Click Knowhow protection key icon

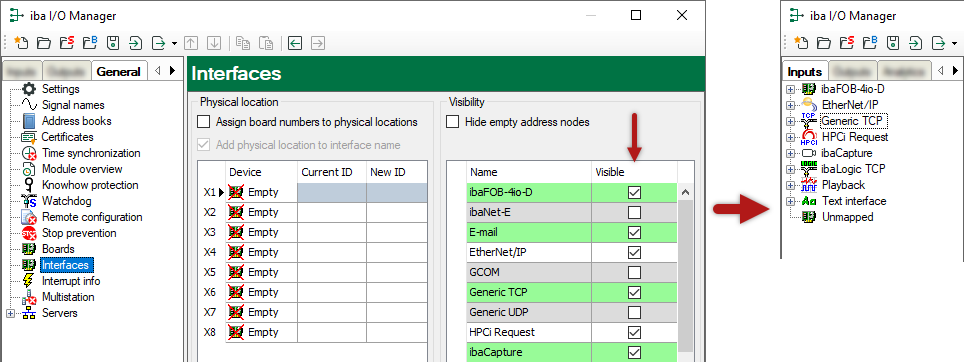click(29, 185)
